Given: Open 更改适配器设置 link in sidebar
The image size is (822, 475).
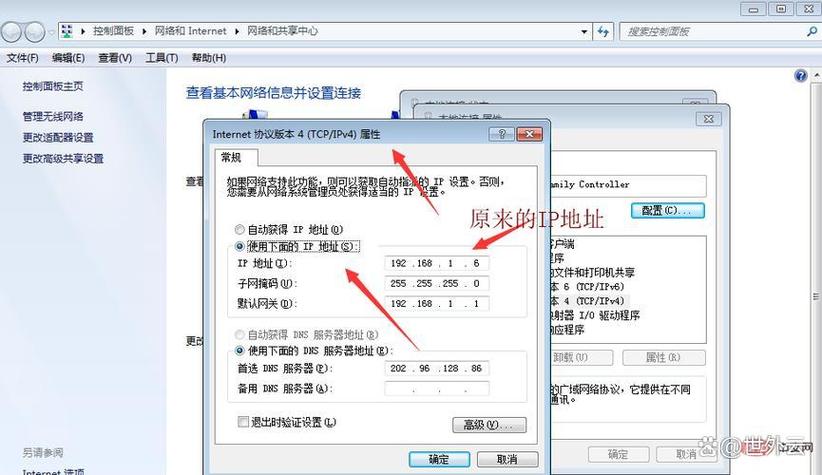Looking at the screenshot, I should point(58,137).
